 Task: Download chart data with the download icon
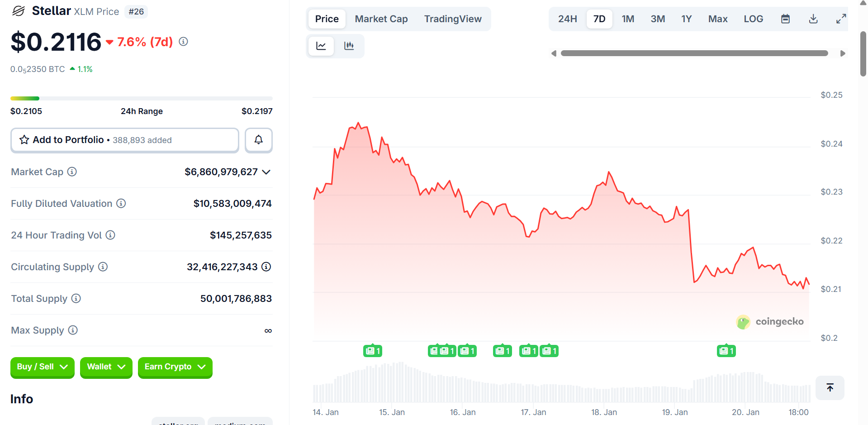pyautogui.click(x=813, y=19)
